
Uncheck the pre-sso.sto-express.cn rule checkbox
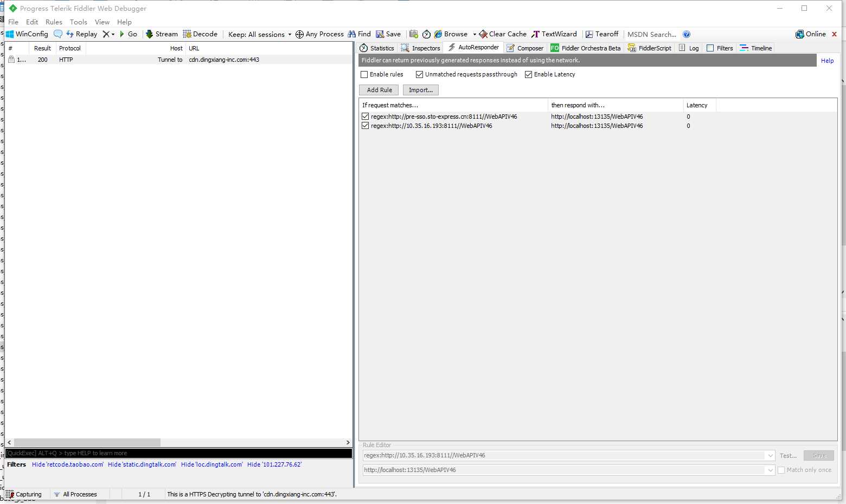pyautogui.click(x=366, y=117)
